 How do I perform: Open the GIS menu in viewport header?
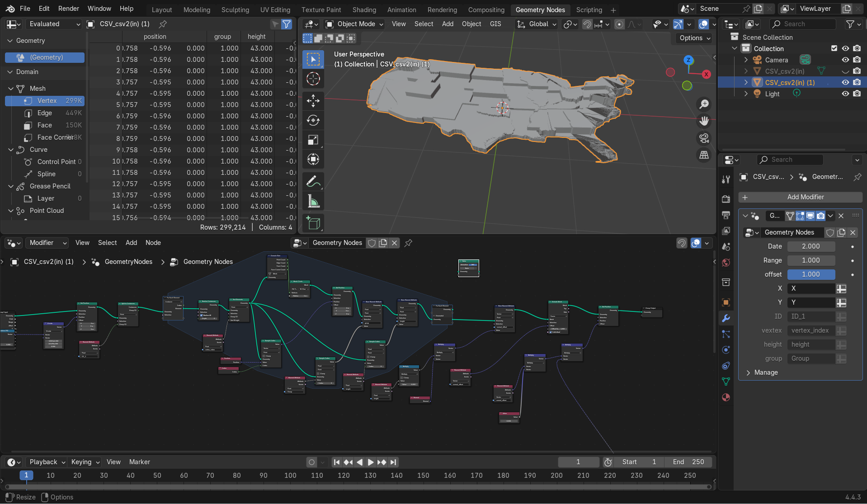(495, 24)
